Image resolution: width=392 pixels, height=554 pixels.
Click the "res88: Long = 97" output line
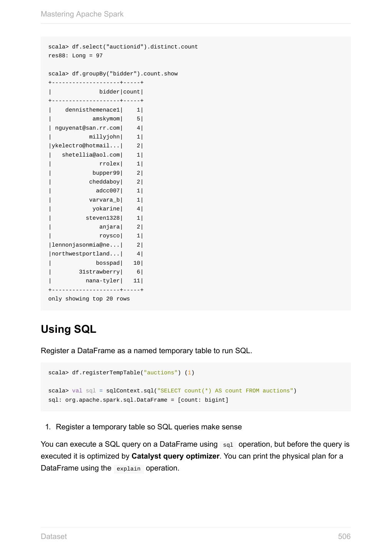click(x=75, y=56)
